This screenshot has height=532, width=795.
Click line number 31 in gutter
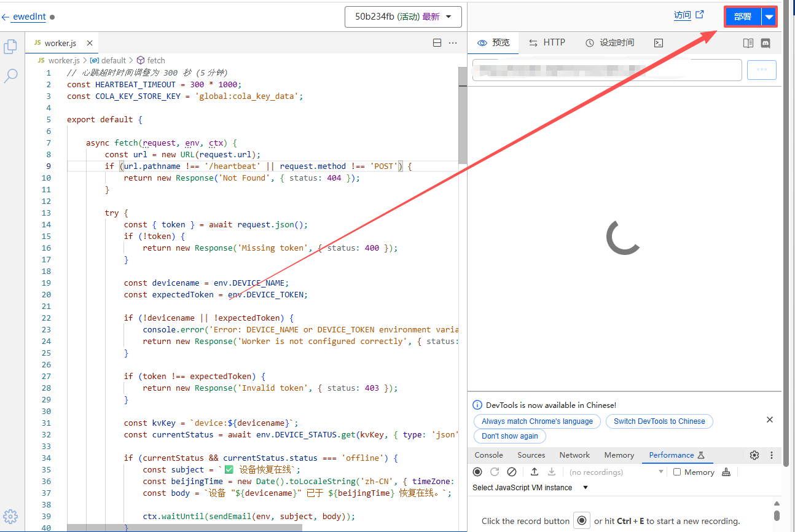tap(47, 423)
